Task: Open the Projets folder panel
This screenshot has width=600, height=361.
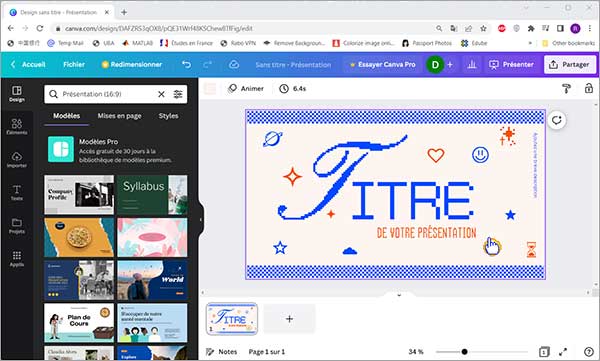Action: point(17,225)
